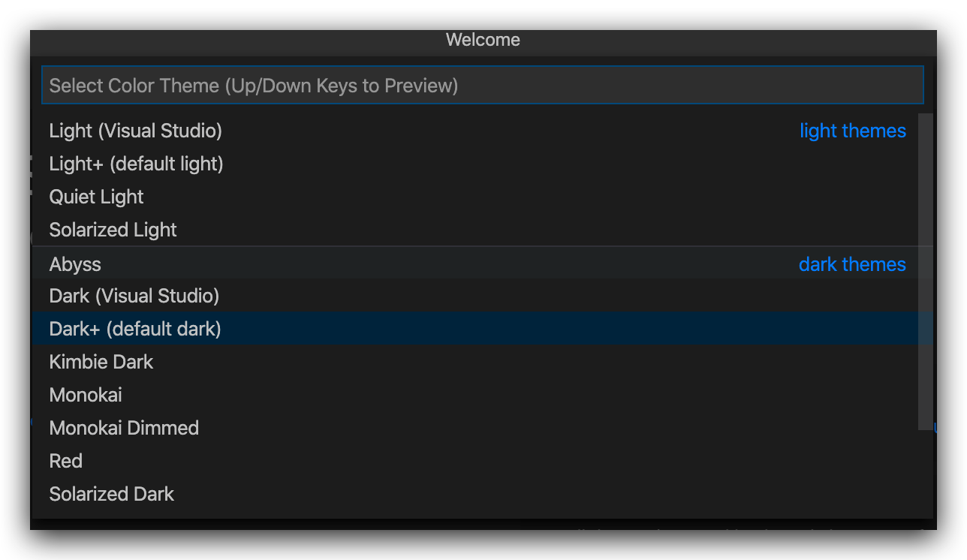The image size is (967, 560).
Task: Click the Select Color Theme search field
Action: (x=480, y=86)
